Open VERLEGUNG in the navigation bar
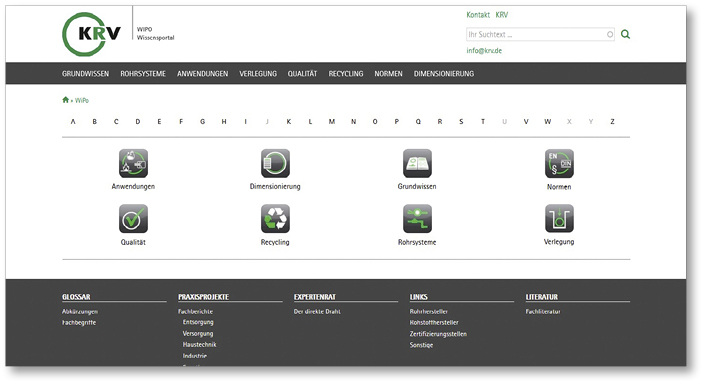Image resolution: width=704 pixels, height=384 pixels. point(258,74)
